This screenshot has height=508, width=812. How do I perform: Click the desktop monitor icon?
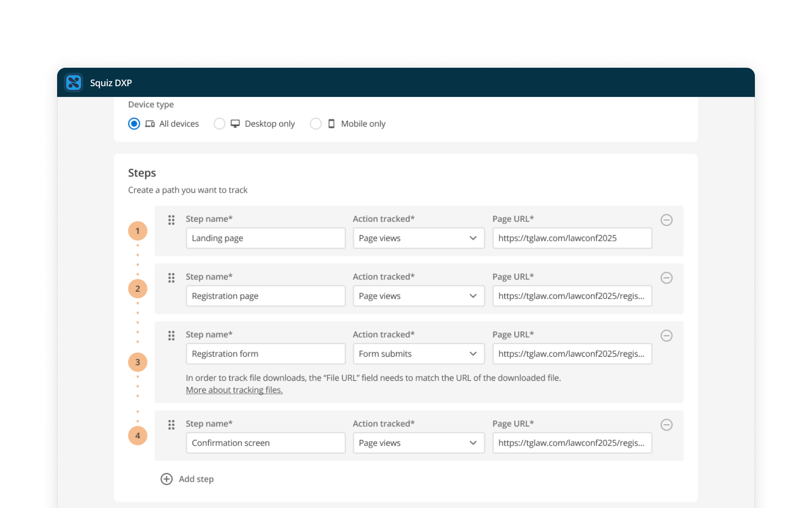click(235, 124)
